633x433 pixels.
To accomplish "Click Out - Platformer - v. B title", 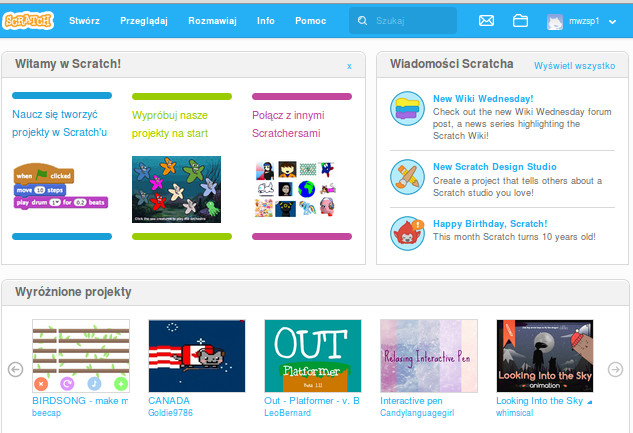I will click(x=312, y=401).
